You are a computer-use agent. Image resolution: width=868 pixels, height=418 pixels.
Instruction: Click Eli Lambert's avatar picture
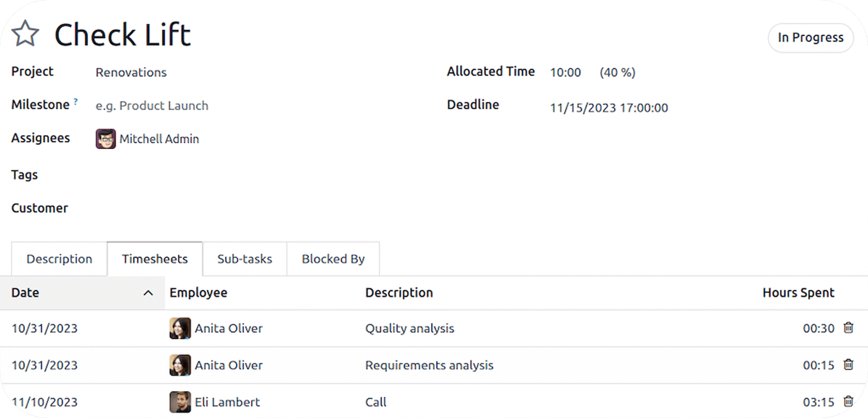180,402
